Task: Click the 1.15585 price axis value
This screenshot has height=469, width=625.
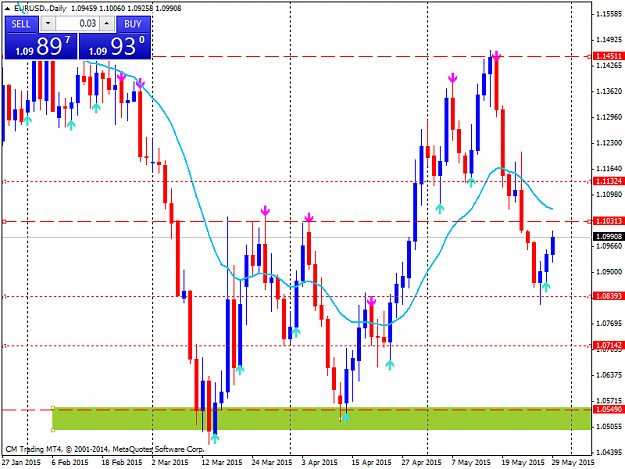Action: click(609, 14)
